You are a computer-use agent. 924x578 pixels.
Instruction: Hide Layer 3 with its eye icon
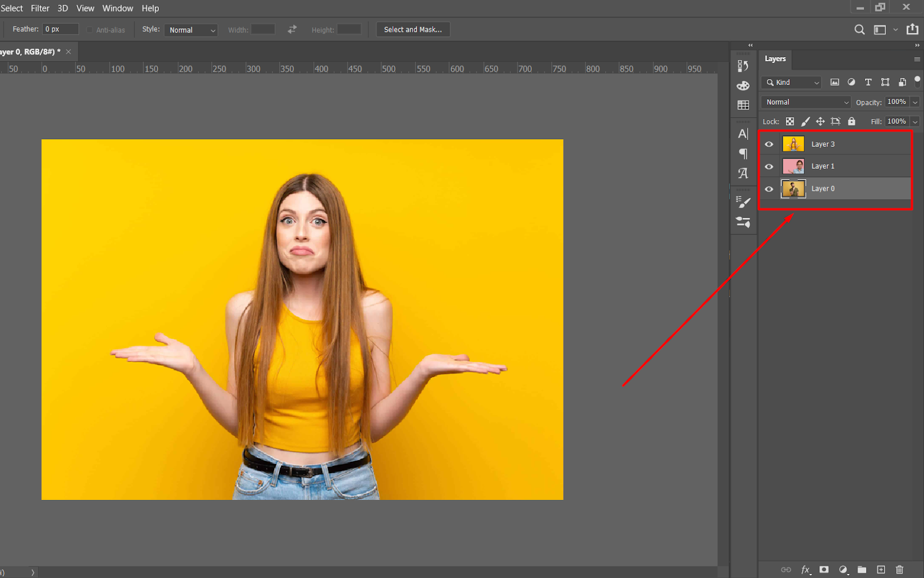[769, 144]
